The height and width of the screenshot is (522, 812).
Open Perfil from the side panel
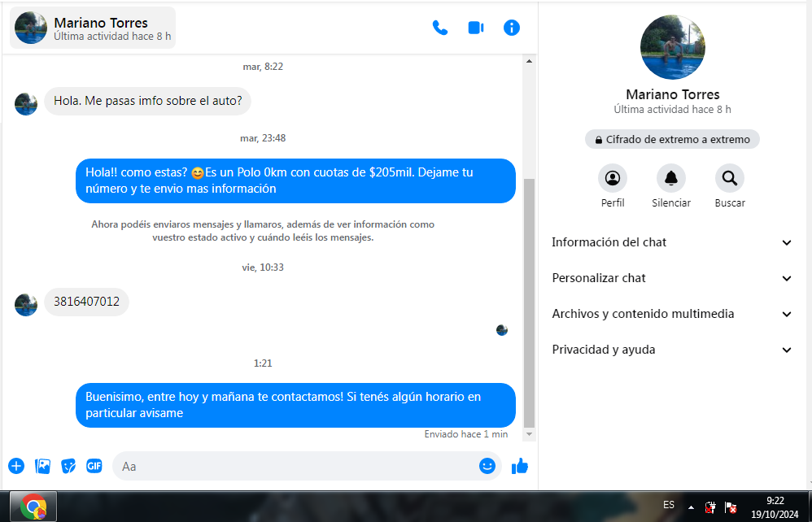pos(613,178)
